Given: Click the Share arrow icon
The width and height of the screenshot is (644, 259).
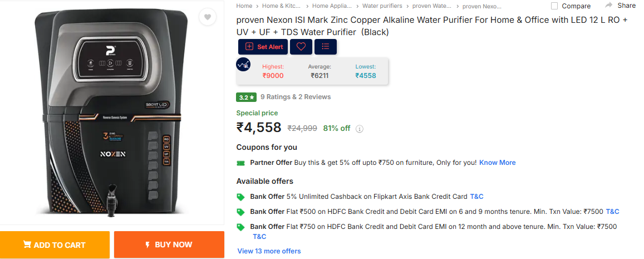Looking at the screenshot, I should [609, 6].
